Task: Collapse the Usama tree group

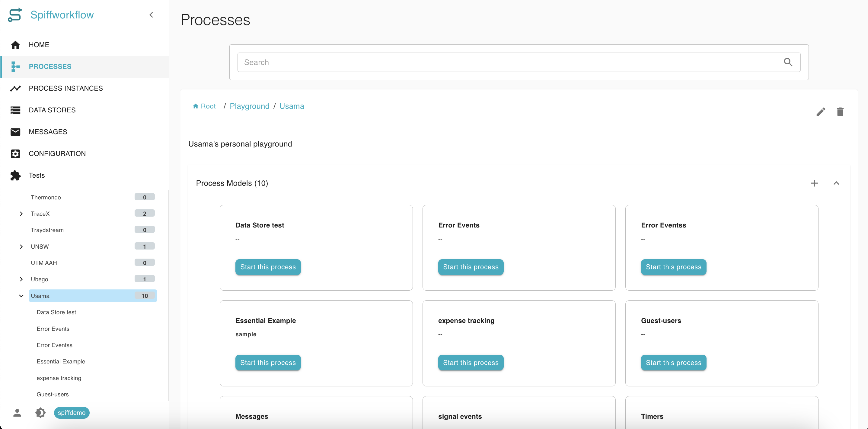Action: tap(21, 296)
